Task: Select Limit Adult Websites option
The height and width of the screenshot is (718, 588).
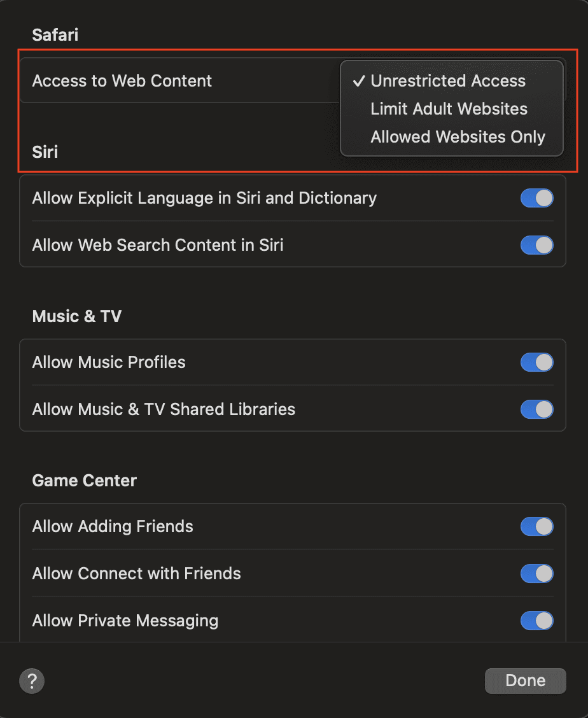Action: tap(449, 109)
